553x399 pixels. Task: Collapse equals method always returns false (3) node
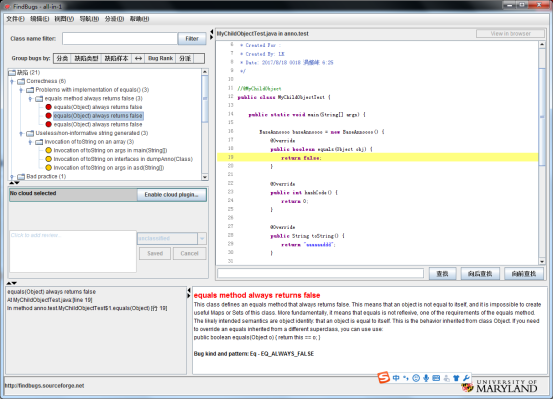click(30, 99)
